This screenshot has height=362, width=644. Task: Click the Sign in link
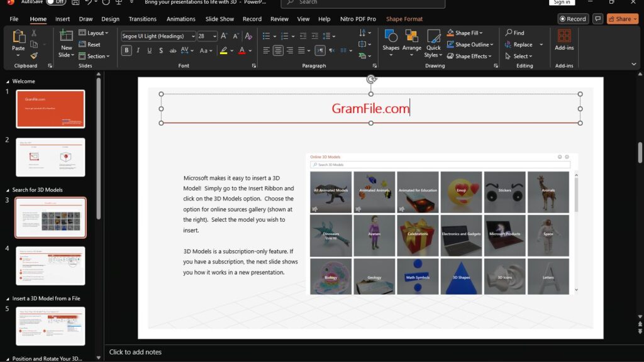tap(562, 3)
